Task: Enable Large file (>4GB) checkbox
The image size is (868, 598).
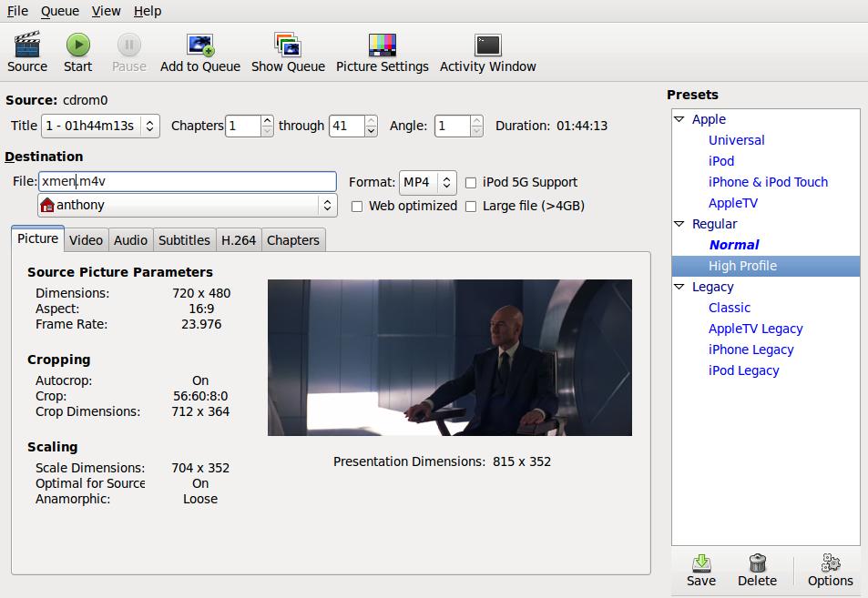Action: [471, 207]
